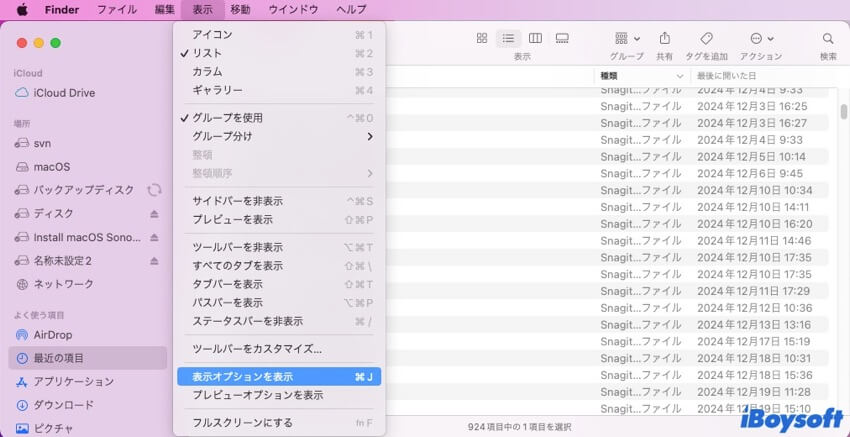The height and width of the screenshot is (437, 850).
Task: Open the グループ toolbar dropdown
Action: pos(627,38)
